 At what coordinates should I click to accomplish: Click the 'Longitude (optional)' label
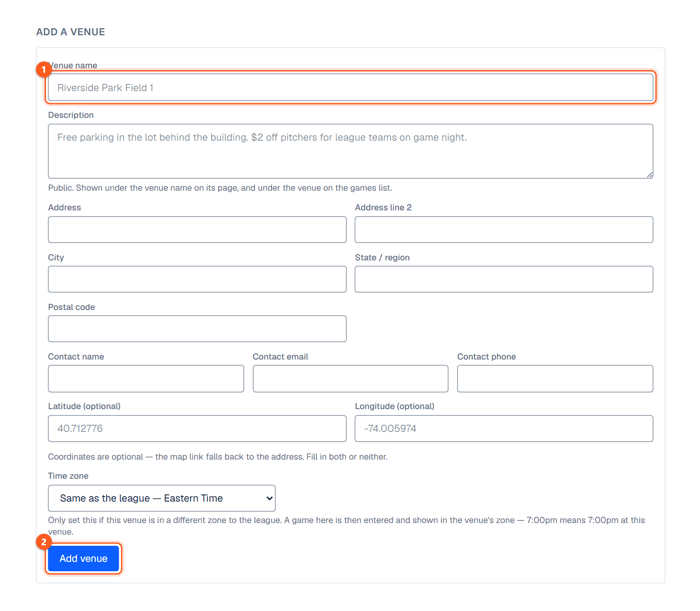(395, 406)
